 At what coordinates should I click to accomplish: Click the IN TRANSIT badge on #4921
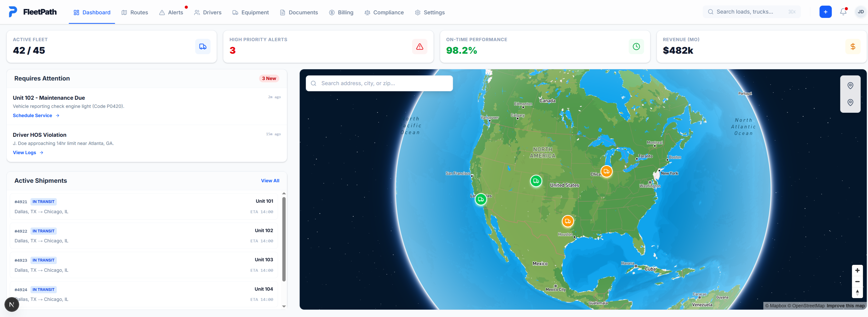[43, 202]
